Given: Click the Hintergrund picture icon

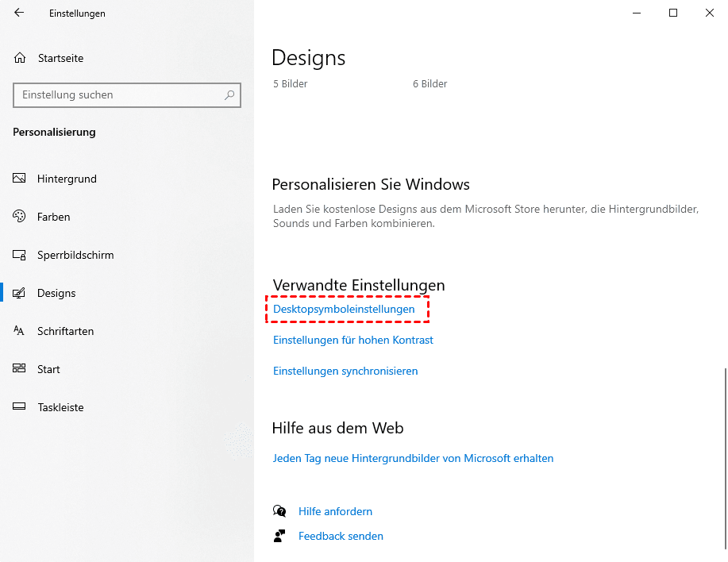Looking at the screenshot, I should click(x=20, y=179).
